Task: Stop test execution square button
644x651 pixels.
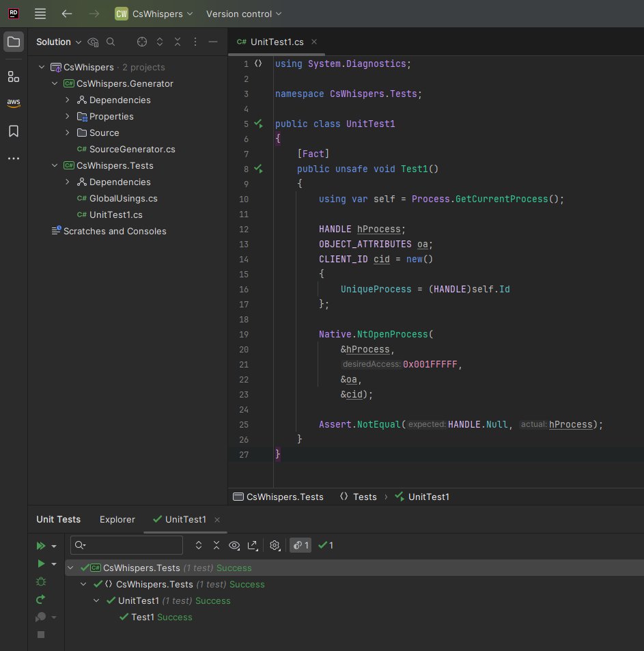Action: tap(41, 635)
